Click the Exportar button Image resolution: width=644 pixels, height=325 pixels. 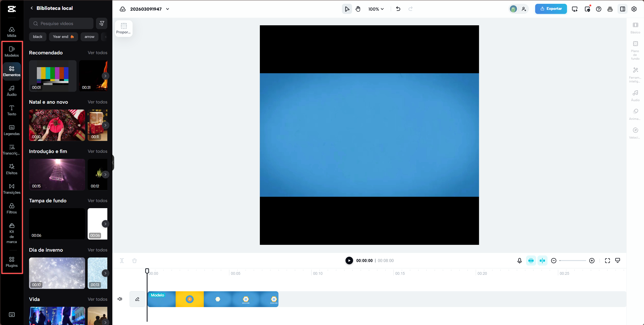[551, 9]
